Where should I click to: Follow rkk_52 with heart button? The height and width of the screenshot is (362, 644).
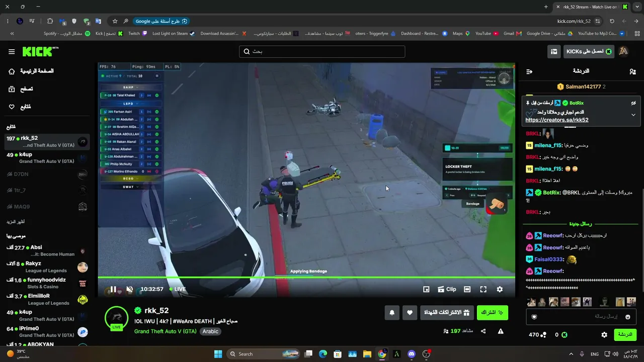coord(410,313)
